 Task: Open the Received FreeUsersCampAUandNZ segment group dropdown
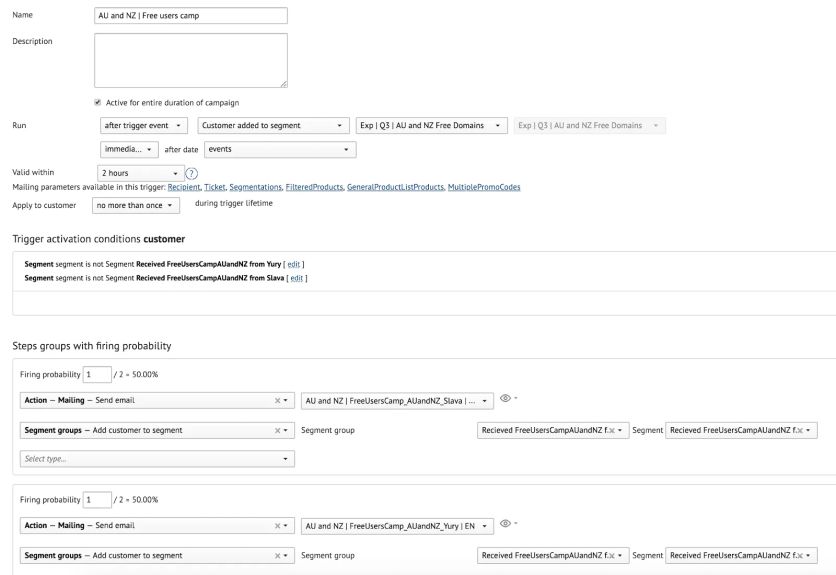(553, 556)
